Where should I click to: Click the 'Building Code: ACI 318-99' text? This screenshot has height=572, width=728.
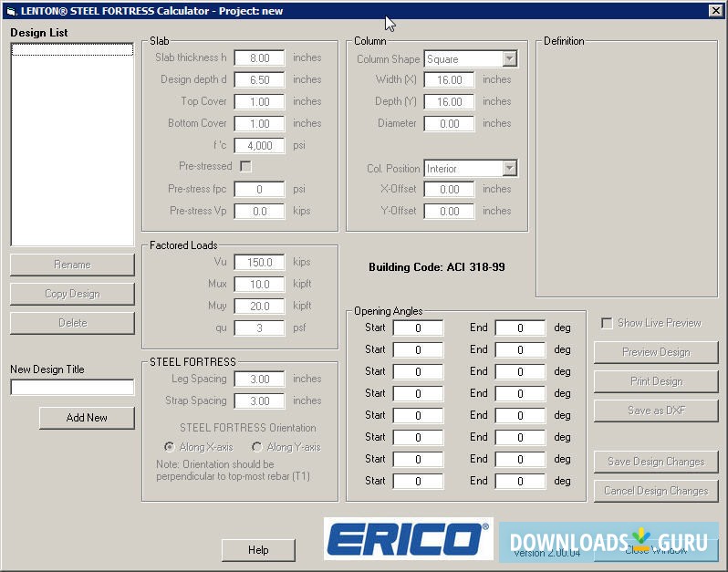pos(436,267)
